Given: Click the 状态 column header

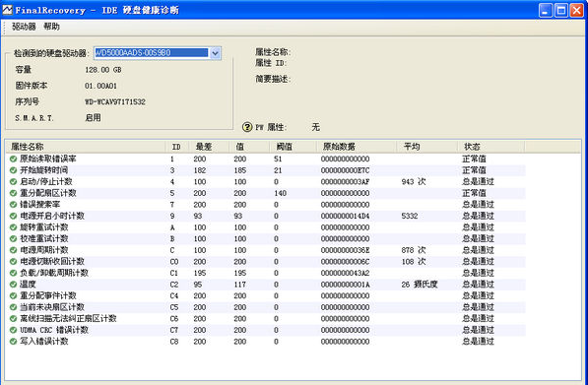Looking at the screenshot, I should [491, 147].
